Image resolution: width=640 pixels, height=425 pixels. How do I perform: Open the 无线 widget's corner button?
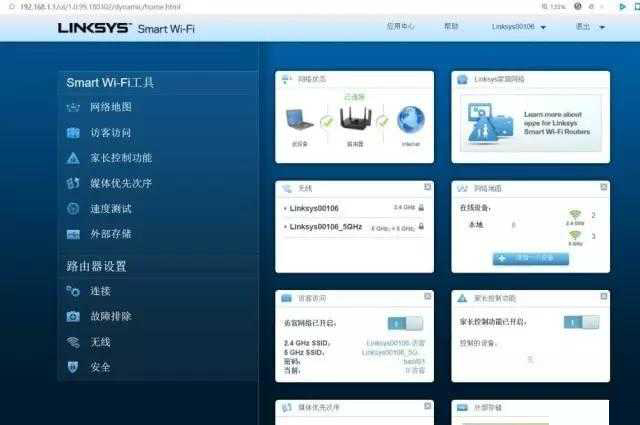coord(427,187)
